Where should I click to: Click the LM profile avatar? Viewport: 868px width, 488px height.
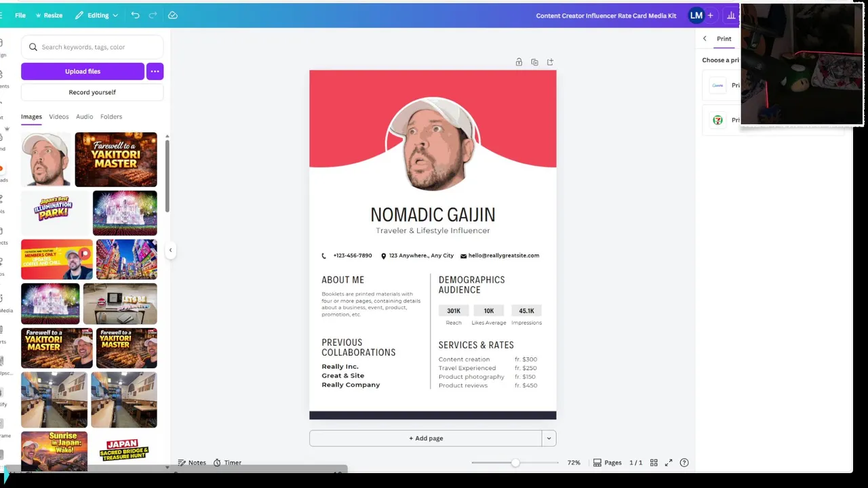pyautogui.click(x=696, y=15)
